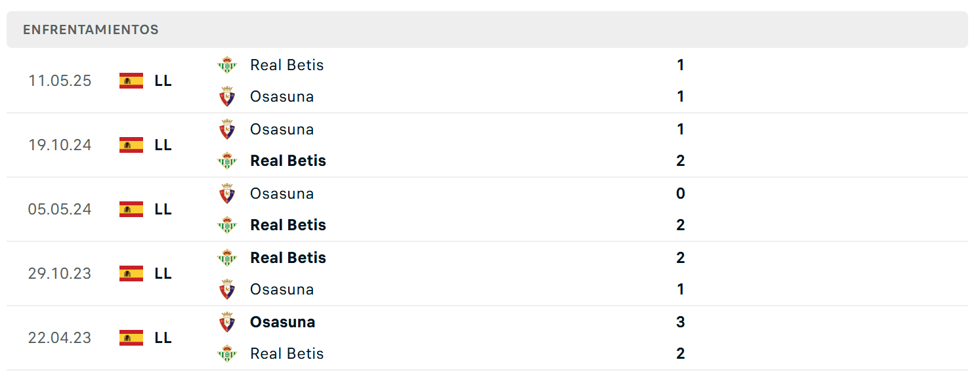Click Spain flag next to 11.05.25
The height and width of the screenshot is (385, 980).
coord(131,81)
